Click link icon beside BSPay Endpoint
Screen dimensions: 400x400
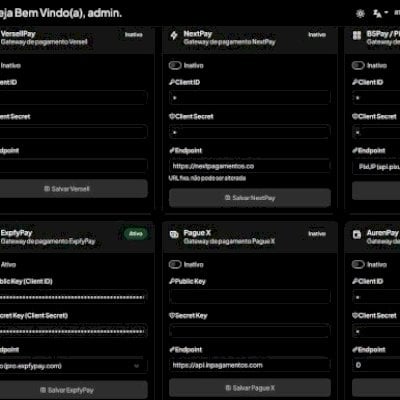(355, 151)
